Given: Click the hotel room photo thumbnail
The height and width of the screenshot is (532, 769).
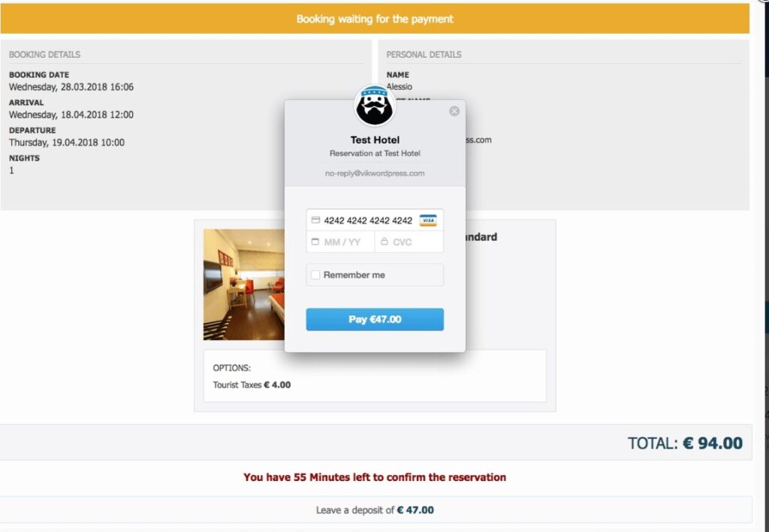Looking at the screenshot, I should tap(244, 284).
